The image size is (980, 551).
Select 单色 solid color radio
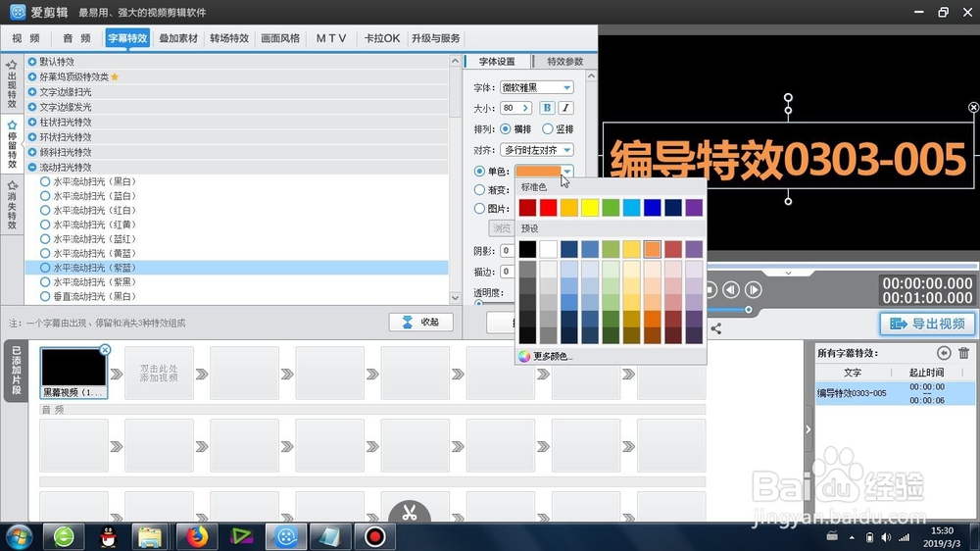(x=479, y=171)
